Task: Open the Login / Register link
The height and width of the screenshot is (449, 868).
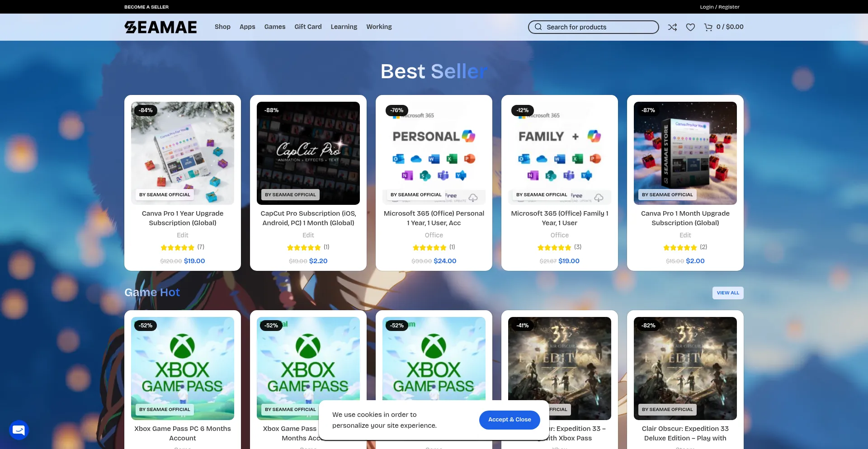Action: click(x=720, y=7)
